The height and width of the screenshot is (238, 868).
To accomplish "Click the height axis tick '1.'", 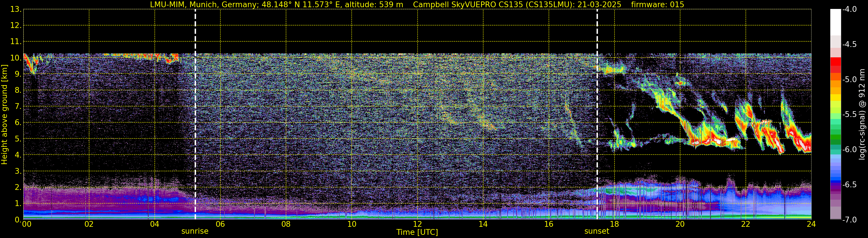I will coord(18,203).
